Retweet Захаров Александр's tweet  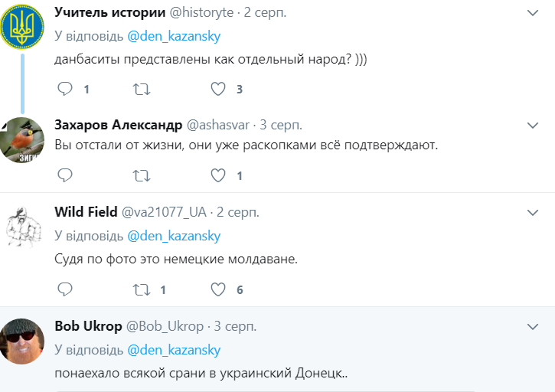click(x=142, y=176)
